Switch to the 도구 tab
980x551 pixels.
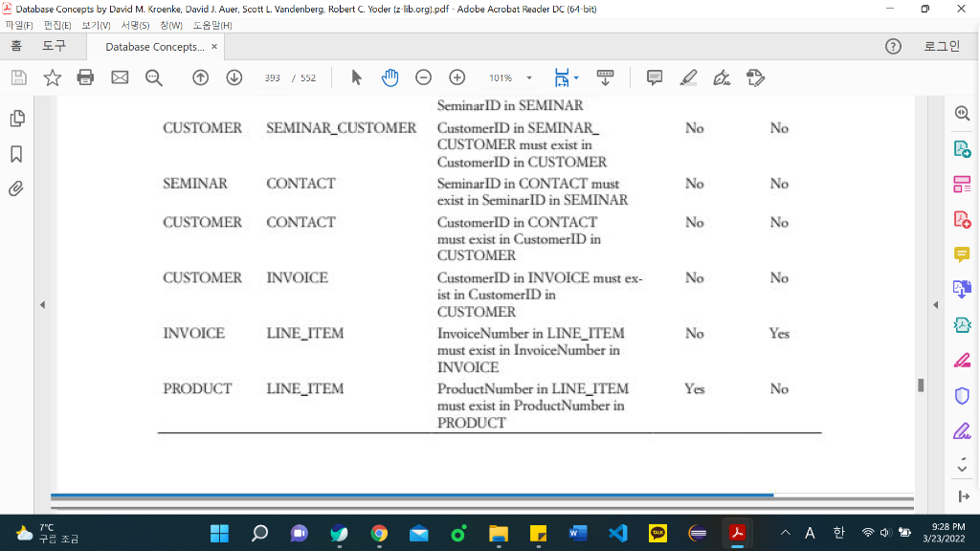pos(52,45)
